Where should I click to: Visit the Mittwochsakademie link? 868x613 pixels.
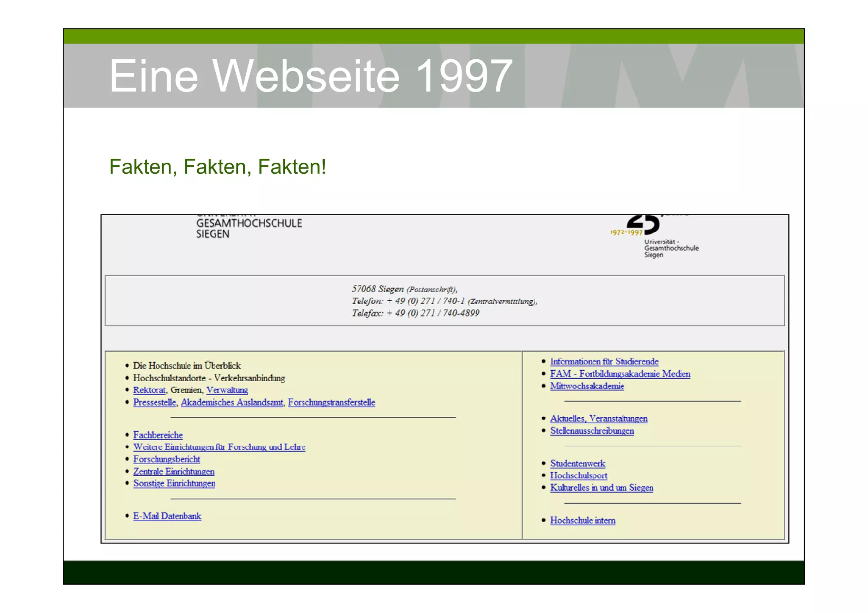coord(587,386)
